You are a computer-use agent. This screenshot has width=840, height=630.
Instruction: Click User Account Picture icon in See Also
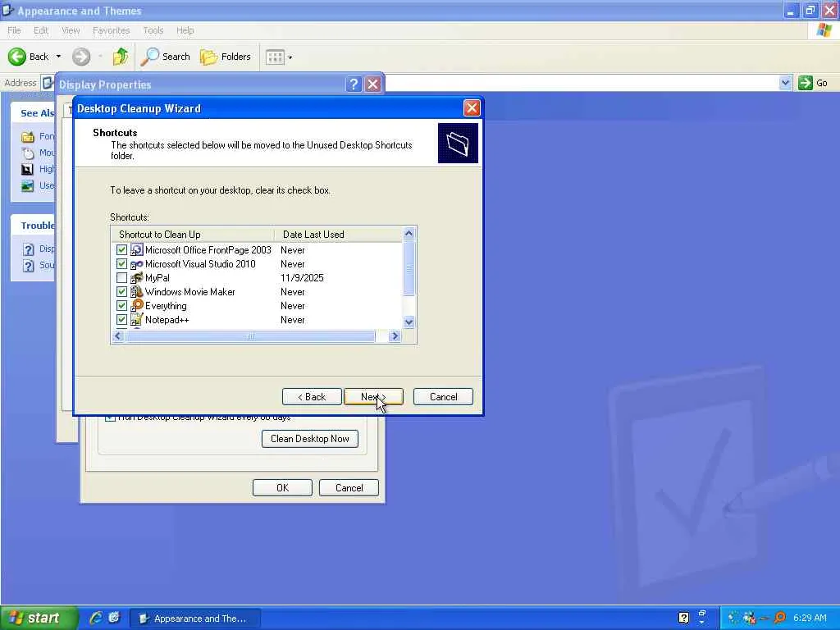click(27, 186)
